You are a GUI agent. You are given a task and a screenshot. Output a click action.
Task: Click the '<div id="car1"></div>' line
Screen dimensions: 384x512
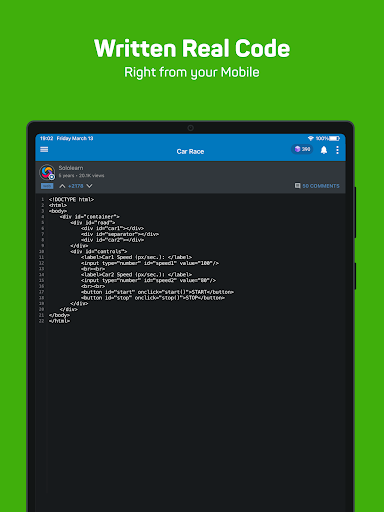112,228
